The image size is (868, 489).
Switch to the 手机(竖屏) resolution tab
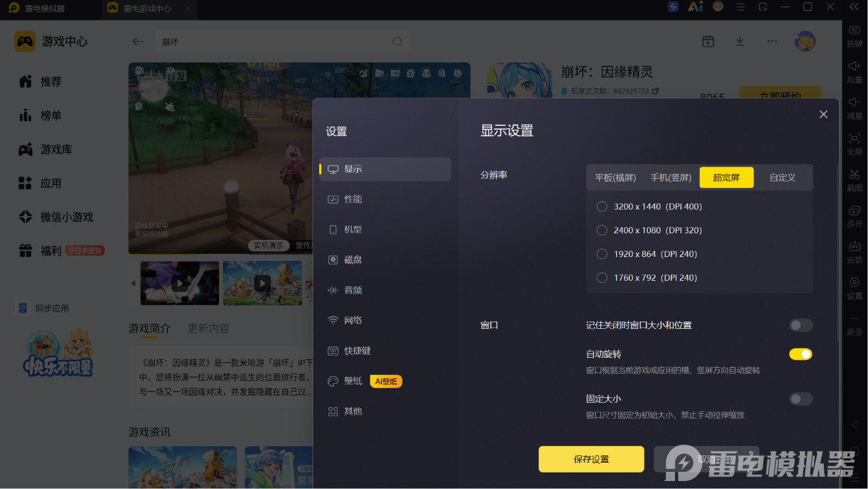tap(670, 177)
